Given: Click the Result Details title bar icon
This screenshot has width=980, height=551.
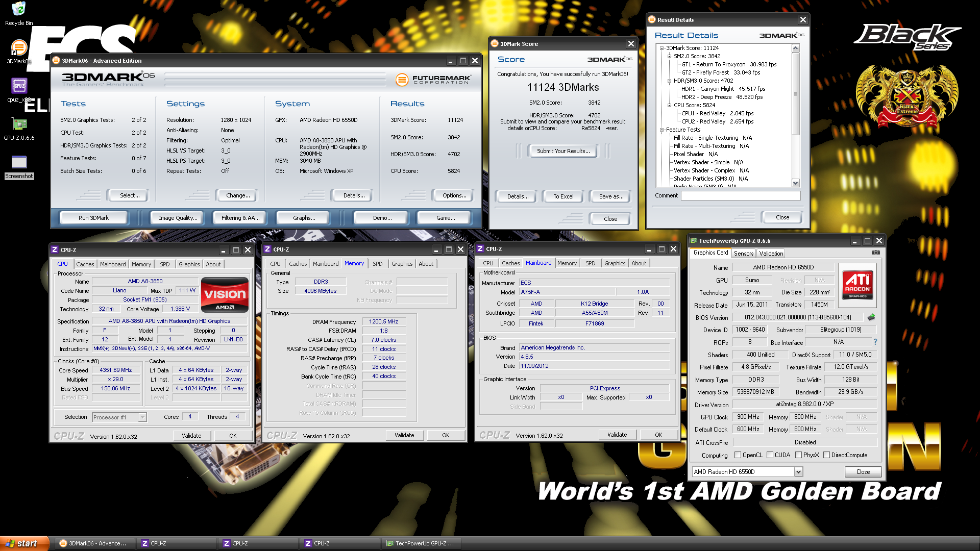Looking at the screenshot, I should click(x=651, y=19).
